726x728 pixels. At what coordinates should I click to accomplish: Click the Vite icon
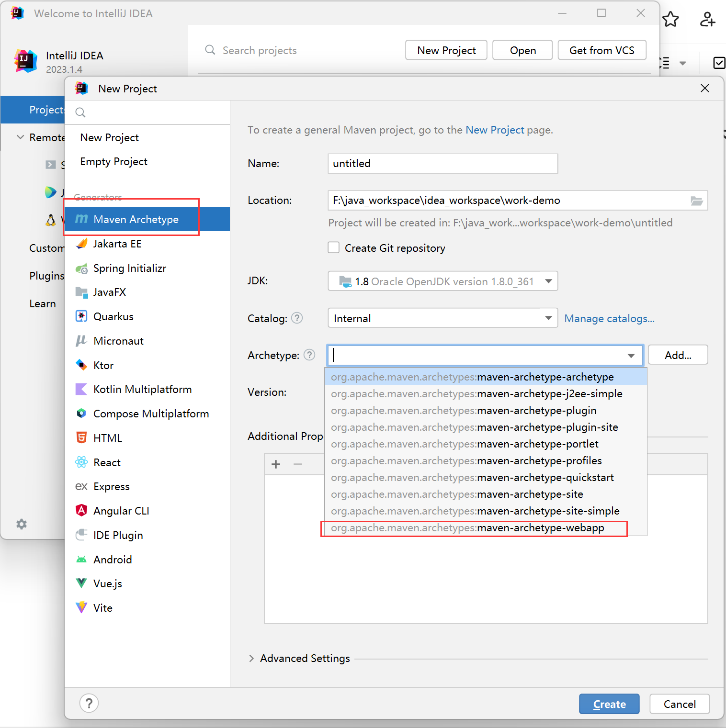click(82, 608)
